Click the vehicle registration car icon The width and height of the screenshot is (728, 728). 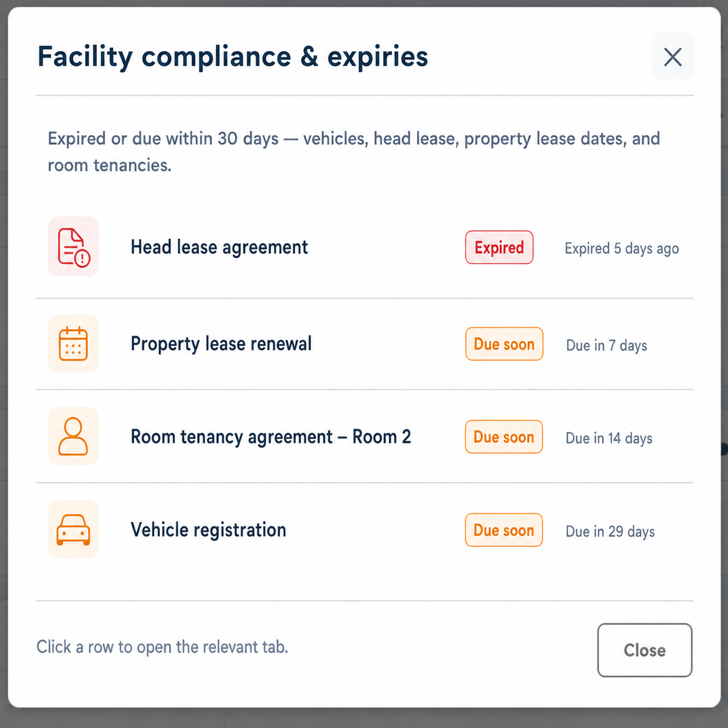[x=73, y=529]
